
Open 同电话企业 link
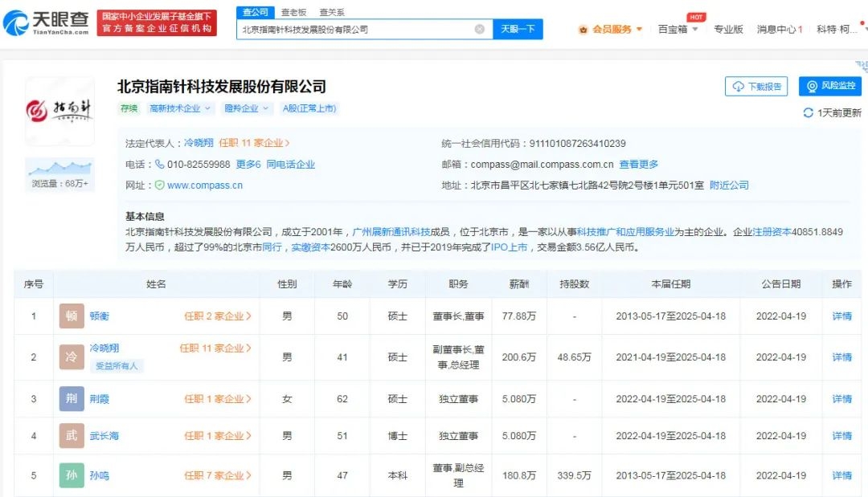point(291,164)
